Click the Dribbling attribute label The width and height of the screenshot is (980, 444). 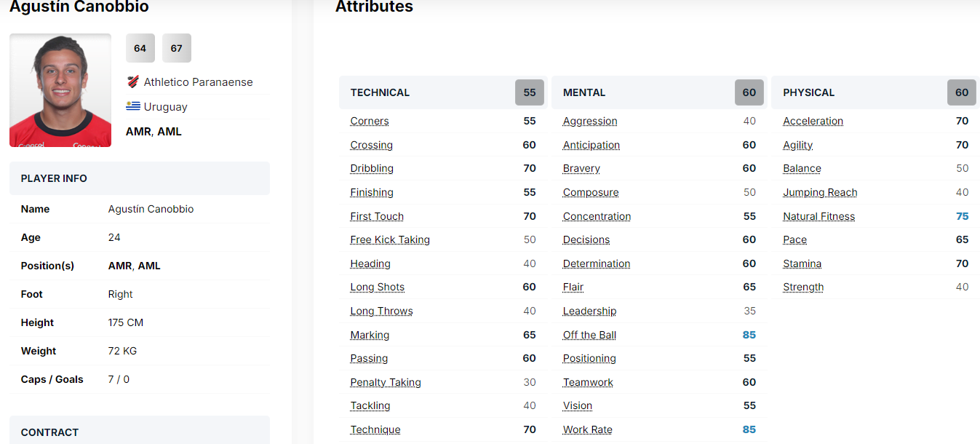[371, 168]
